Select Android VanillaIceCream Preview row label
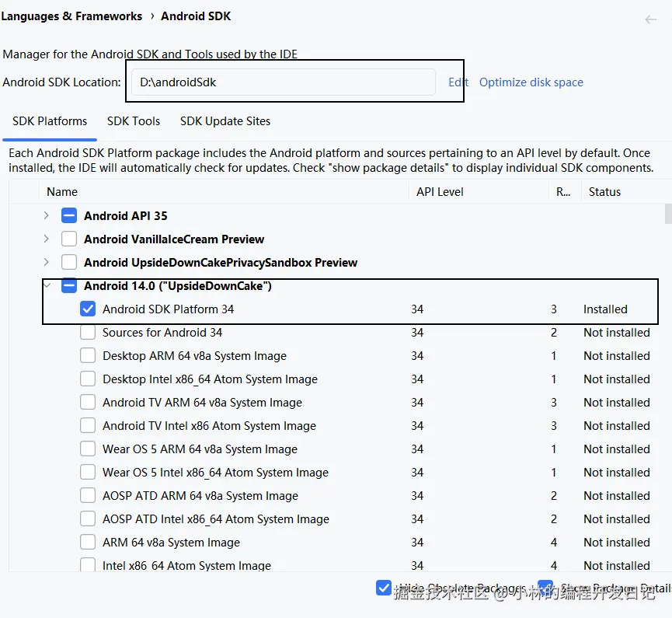Image resolution: width=672 pixels, height=618 pixels. pos(174,239)
